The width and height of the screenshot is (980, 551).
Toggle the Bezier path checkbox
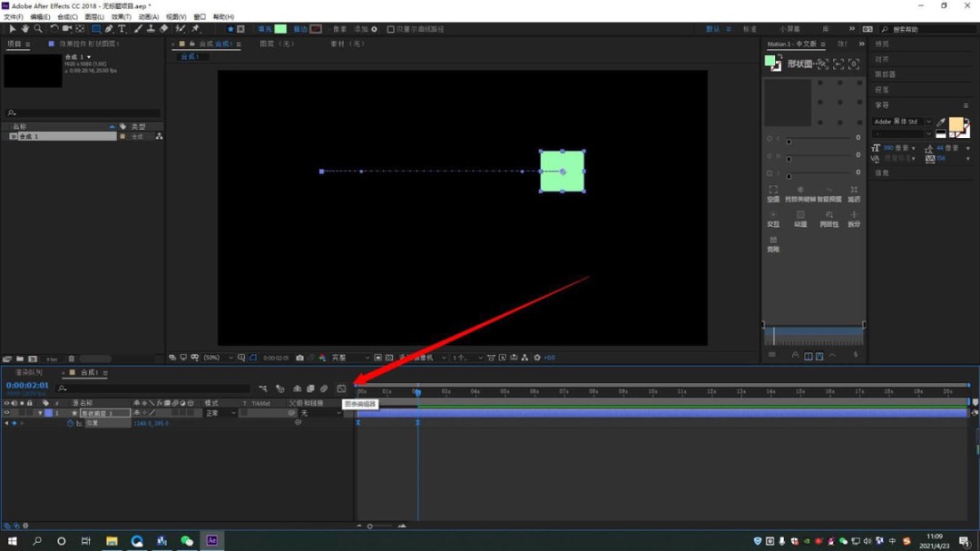391,29
